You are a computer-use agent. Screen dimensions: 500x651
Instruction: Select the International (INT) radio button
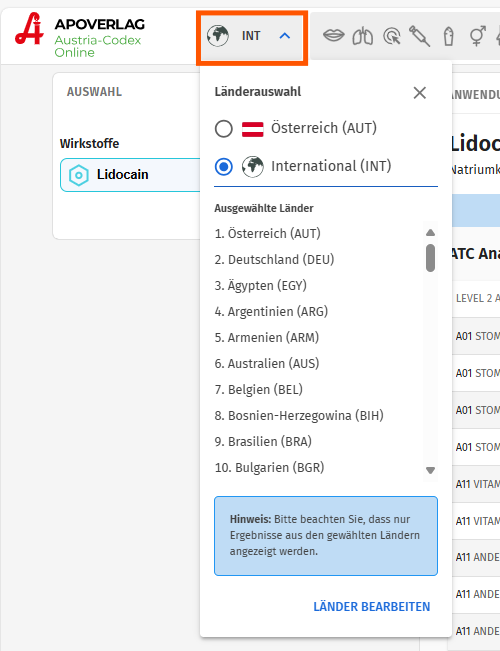(x=223, y=166)
